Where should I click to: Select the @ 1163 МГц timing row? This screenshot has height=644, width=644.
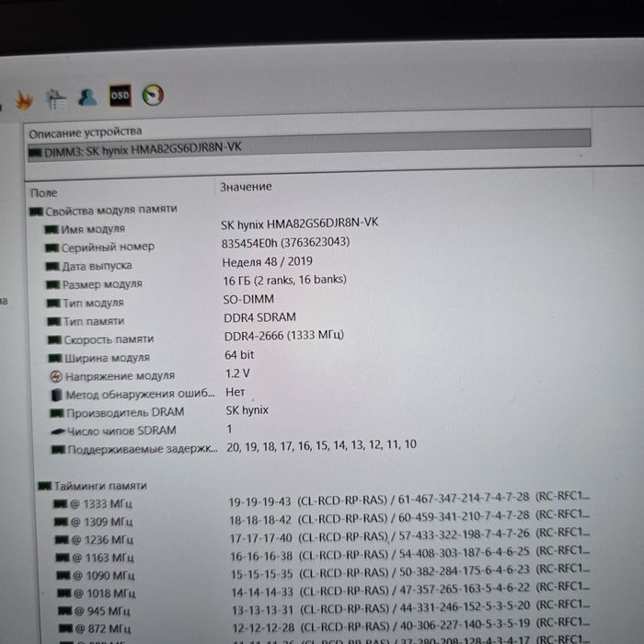click(x=95, y=558)
